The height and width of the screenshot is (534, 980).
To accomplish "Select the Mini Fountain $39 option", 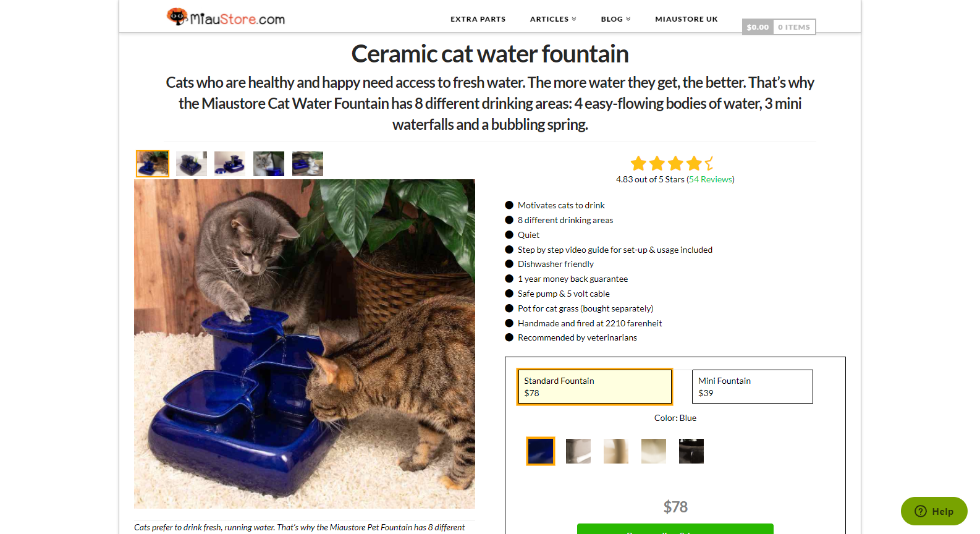I will click(x=752, y=387).
